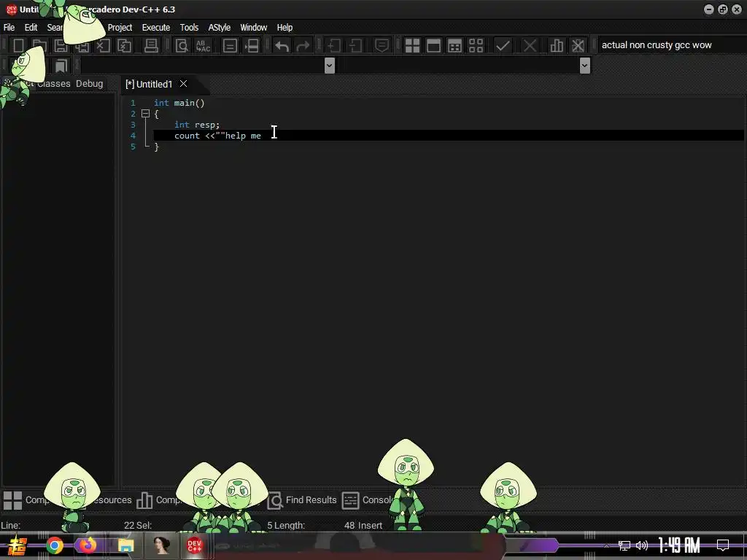
Task: Open the Edit menu
Action: click(31, 28)
